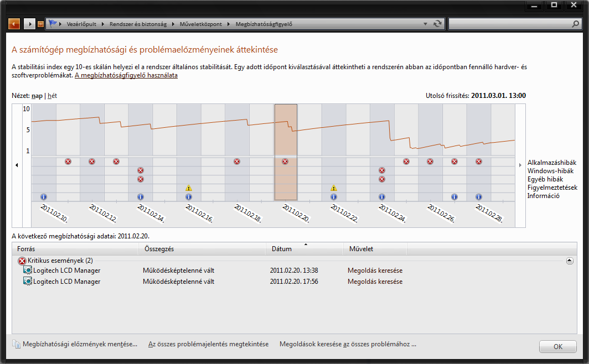
Task: Click Logitech LCD Manager icon at 17:56
Action: [28, 281]
